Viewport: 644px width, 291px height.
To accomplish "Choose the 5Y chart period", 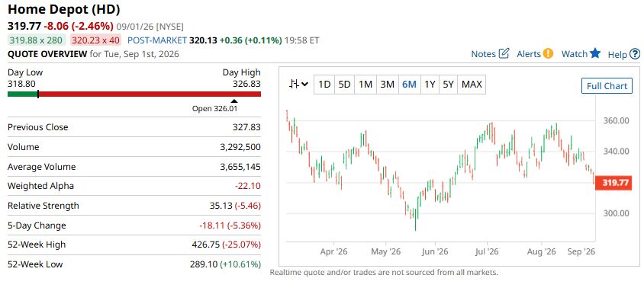I will 448,85.
